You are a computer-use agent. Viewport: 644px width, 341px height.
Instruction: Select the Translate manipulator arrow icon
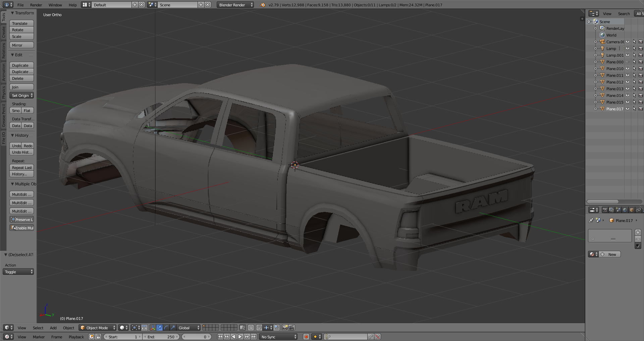coord(160,328)
